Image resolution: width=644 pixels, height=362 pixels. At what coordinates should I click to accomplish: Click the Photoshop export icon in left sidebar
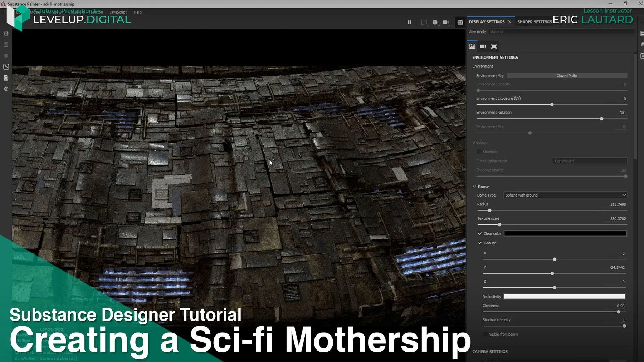coord(6,67)
